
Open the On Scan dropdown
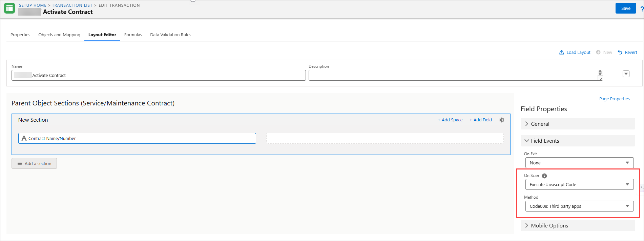pos(579,184)
